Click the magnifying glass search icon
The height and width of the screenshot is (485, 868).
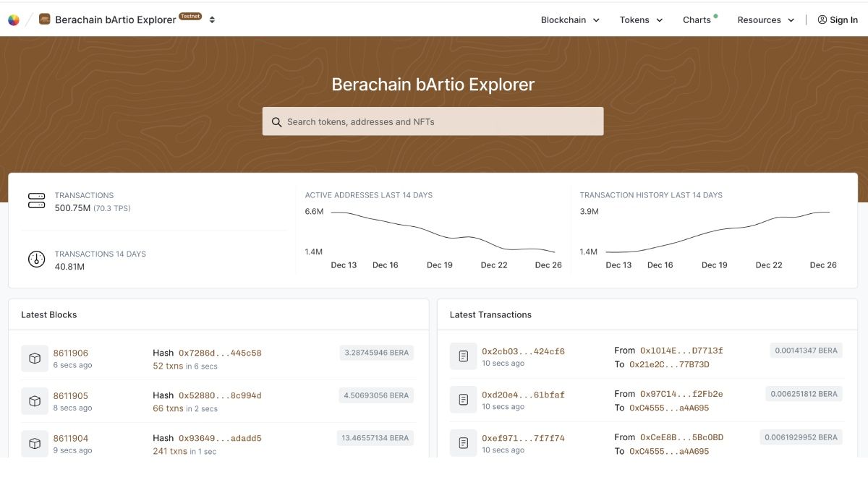(276, 122)
